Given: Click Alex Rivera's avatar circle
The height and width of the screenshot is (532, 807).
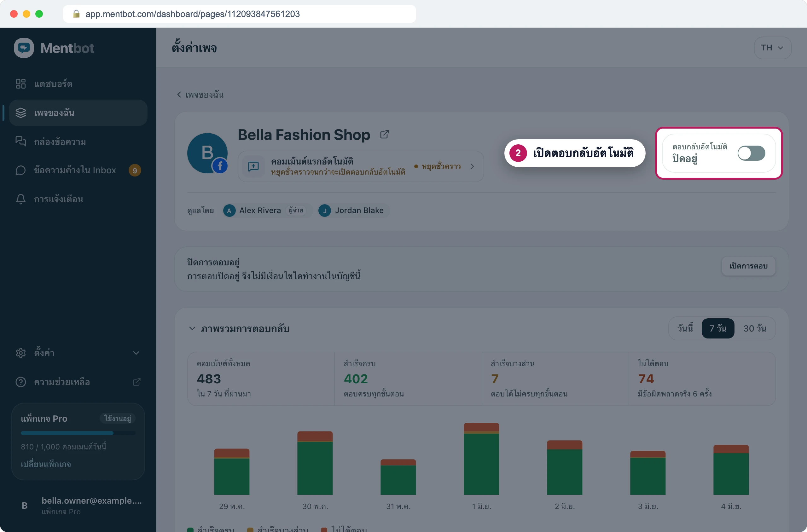Looking at the screenshot, I should (229, 210).
